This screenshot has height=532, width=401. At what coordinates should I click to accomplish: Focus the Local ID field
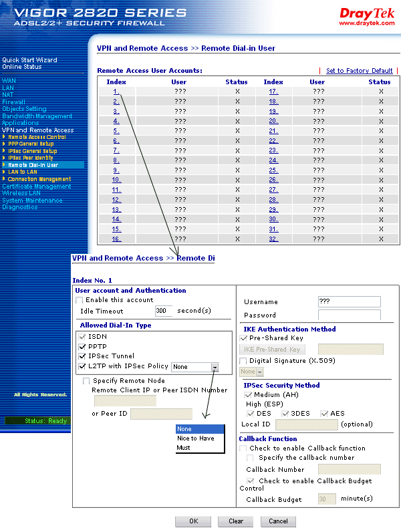tap(307, 425)
